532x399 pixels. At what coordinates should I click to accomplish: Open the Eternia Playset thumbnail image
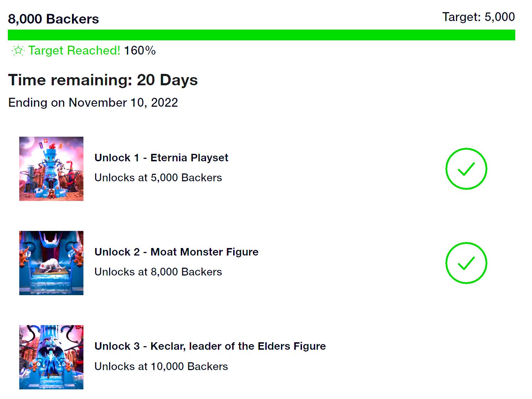51,169
